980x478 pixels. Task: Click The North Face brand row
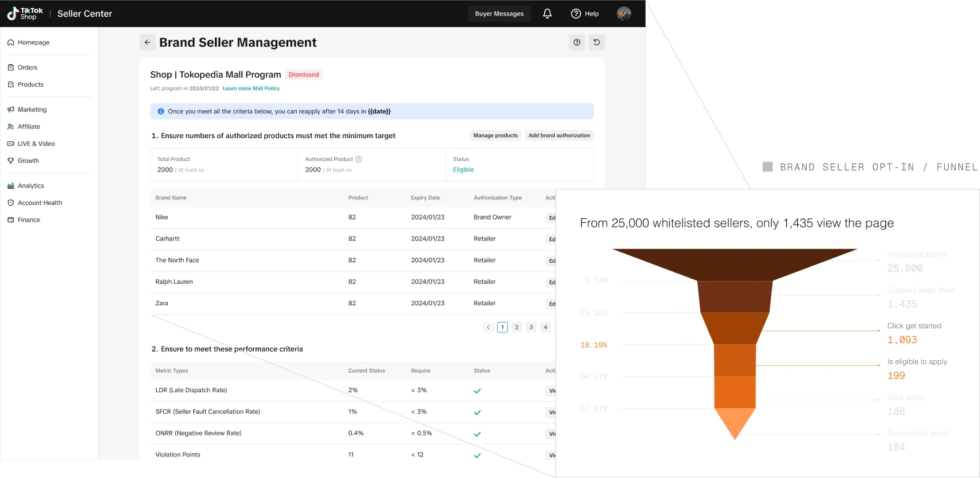[353, 261]
